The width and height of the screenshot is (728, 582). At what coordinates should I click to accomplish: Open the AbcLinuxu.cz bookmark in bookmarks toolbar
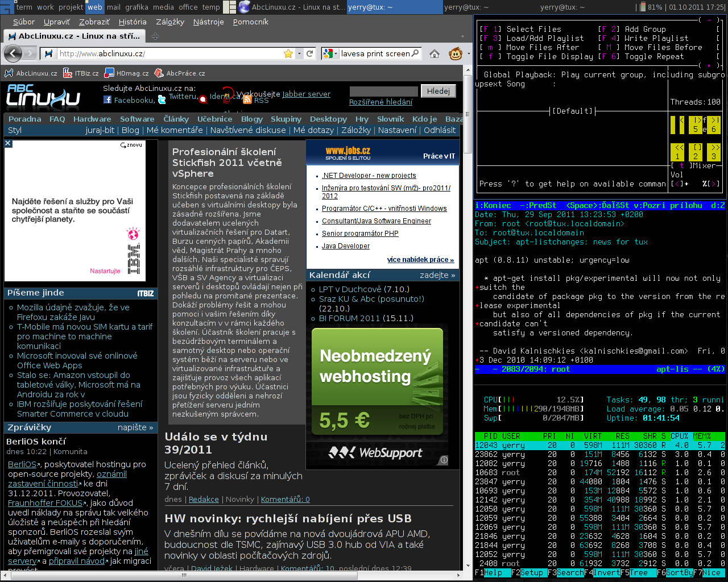31,73
